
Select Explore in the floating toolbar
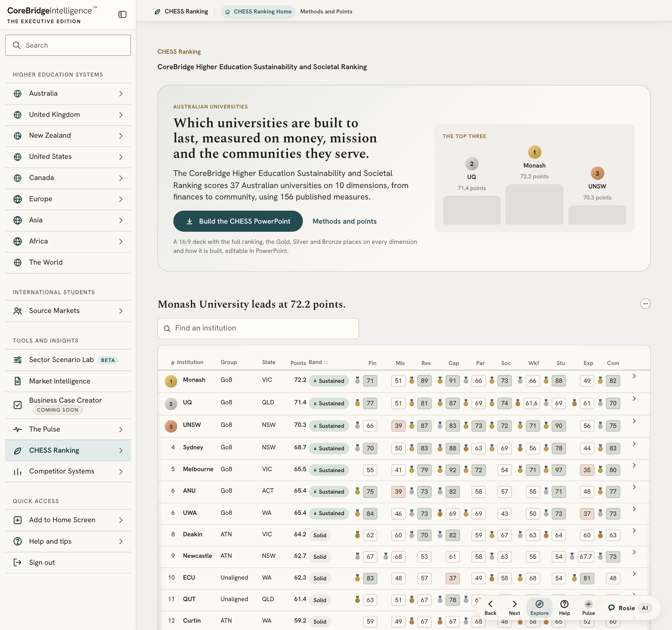(x=539, y=608)
